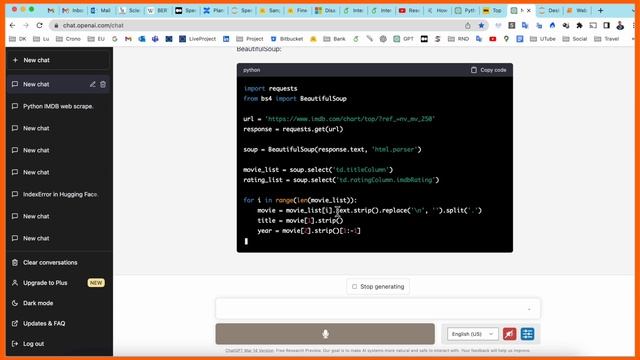Click the profile avatar icon in toolbar
The image size is (640, 360).
point(620,25)
